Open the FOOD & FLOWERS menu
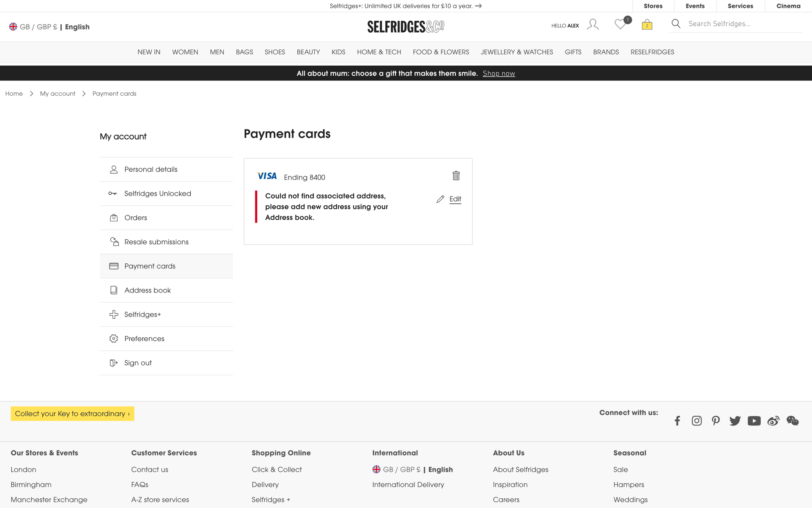 (x=441, y=52)
